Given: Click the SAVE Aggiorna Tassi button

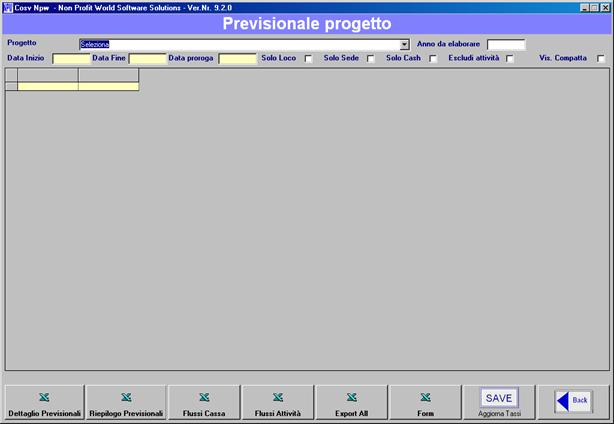Looking at the screenshot, I should (x=499, y=402).
